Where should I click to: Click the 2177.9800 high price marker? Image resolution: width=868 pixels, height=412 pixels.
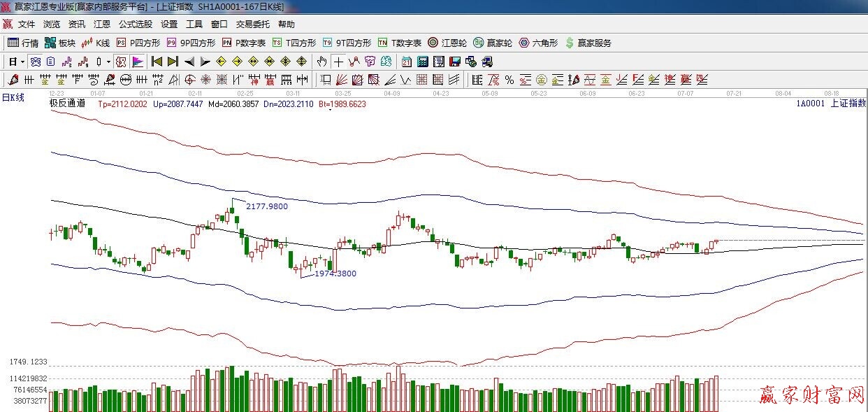tap(266, 206)
